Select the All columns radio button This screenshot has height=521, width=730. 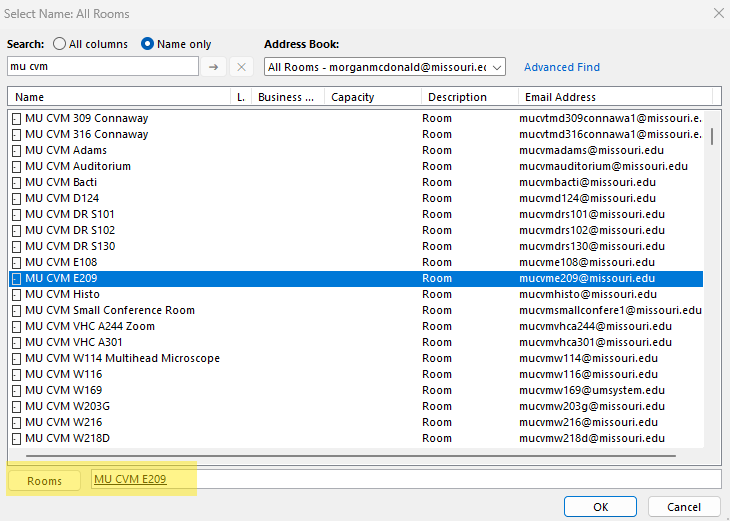(x=60, y=44)
